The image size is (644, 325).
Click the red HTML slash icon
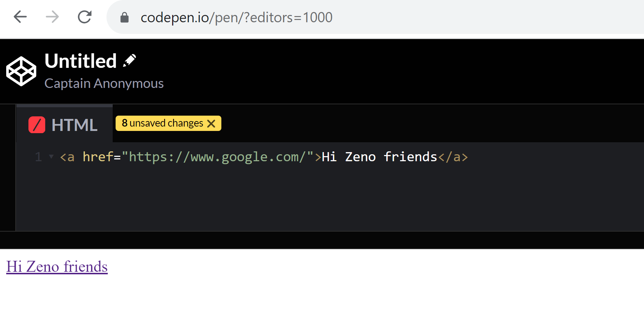point(37,125)
